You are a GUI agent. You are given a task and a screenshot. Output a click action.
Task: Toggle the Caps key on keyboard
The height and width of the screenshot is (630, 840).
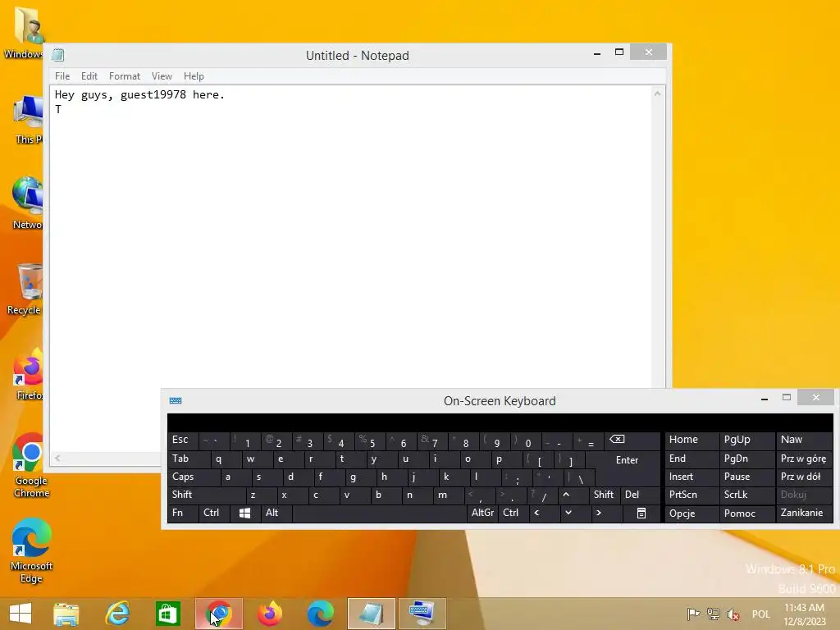193,477
